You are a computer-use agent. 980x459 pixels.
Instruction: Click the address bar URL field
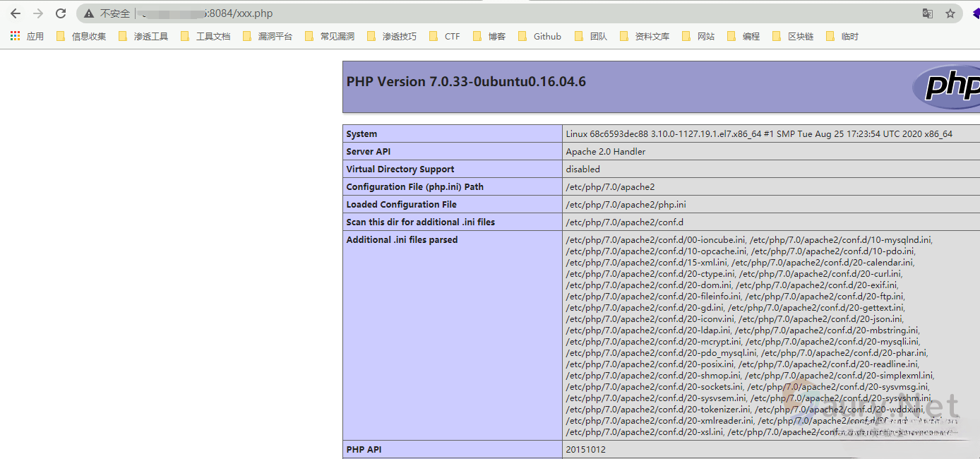[x=494, y=13]
